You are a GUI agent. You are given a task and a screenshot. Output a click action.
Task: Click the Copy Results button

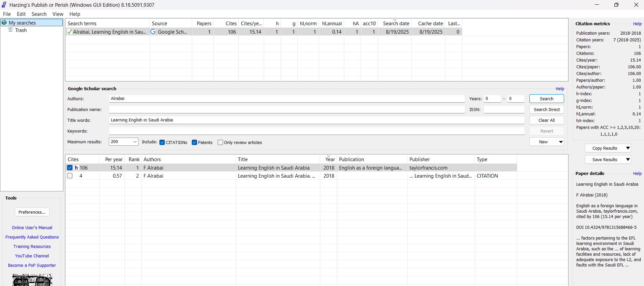click(605, 148)
